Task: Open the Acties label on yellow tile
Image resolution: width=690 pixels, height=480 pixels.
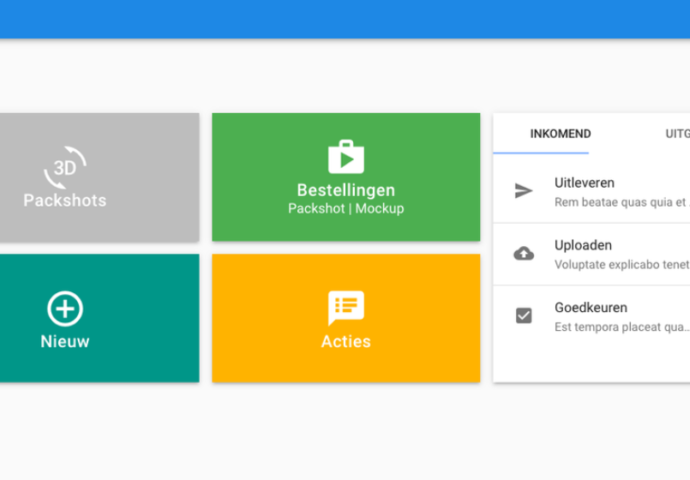Action: coord(346,342)
